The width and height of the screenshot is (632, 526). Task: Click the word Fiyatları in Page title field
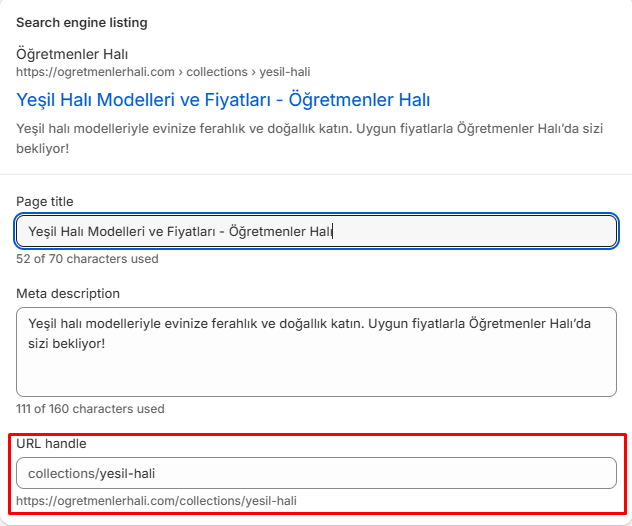[188, 232]
